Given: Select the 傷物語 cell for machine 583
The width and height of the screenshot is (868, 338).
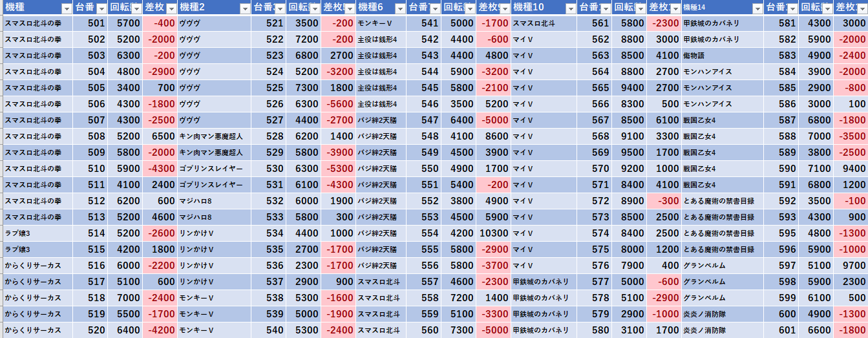Looking at the screenshot, I should tap(723, 55).
